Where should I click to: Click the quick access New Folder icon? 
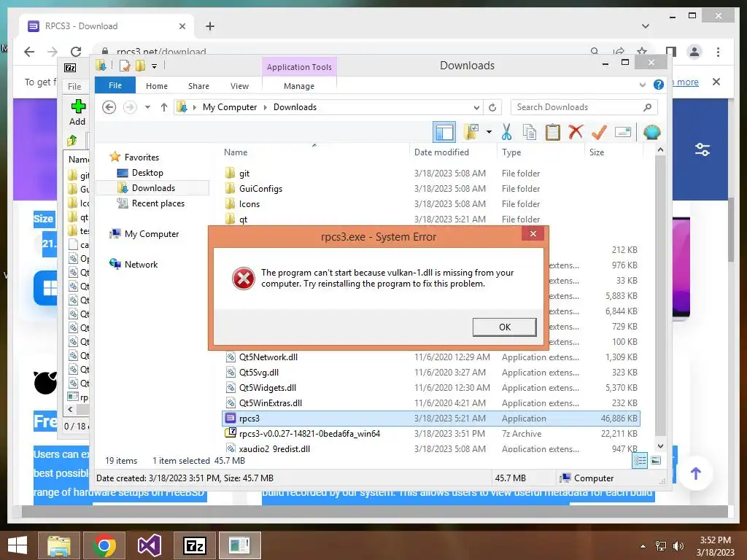coord(140,66)
